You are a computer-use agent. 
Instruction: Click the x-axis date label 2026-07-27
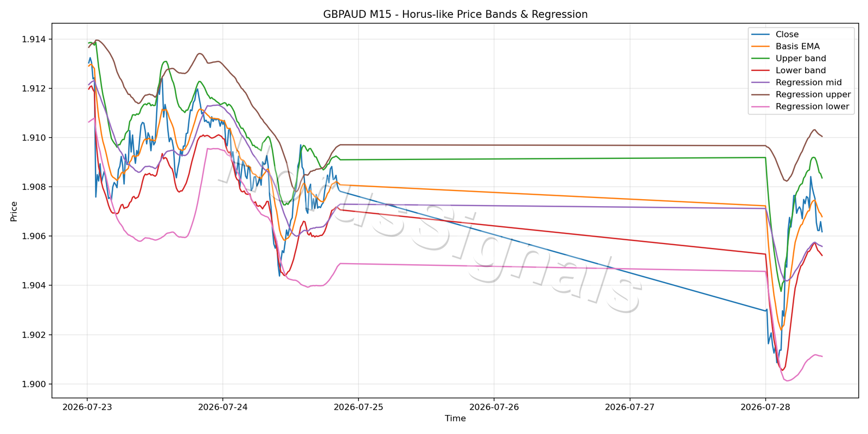coord(630,407)
